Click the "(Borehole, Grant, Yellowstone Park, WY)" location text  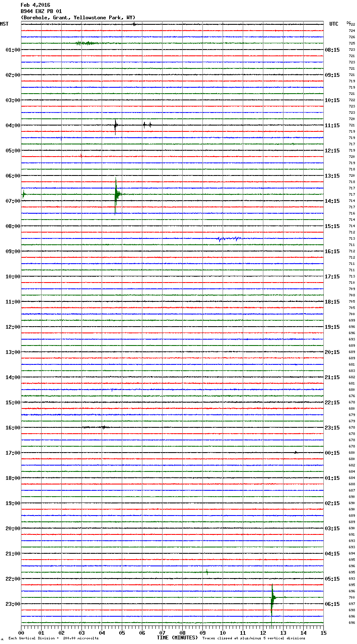pyautogui.click(x=78, y=18)
